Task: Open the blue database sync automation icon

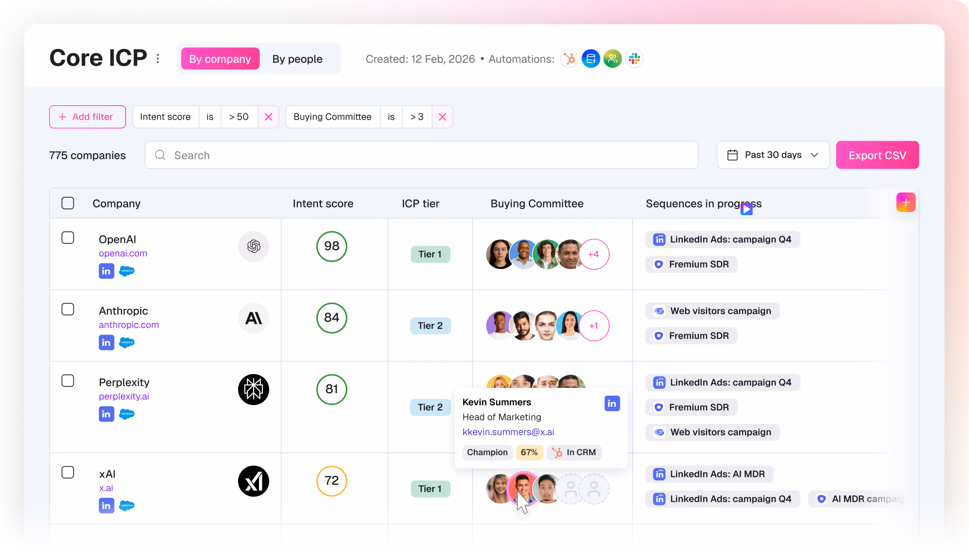Action: (591, 58)
